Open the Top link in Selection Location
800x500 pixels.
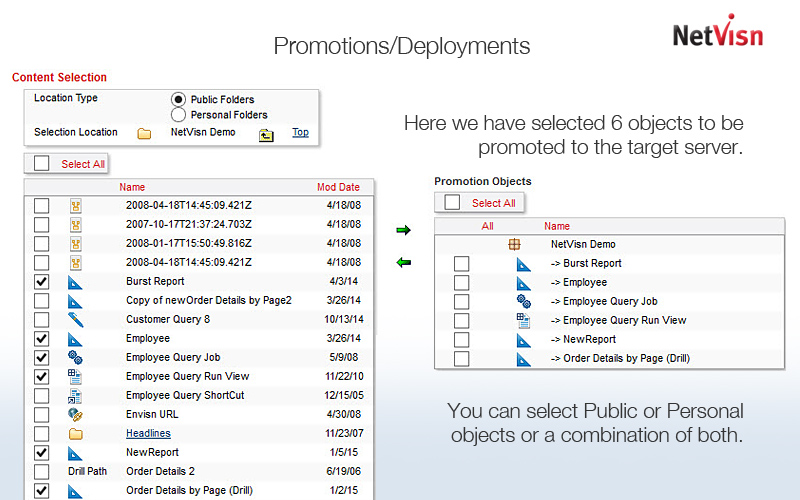click(x=300, y=132)
